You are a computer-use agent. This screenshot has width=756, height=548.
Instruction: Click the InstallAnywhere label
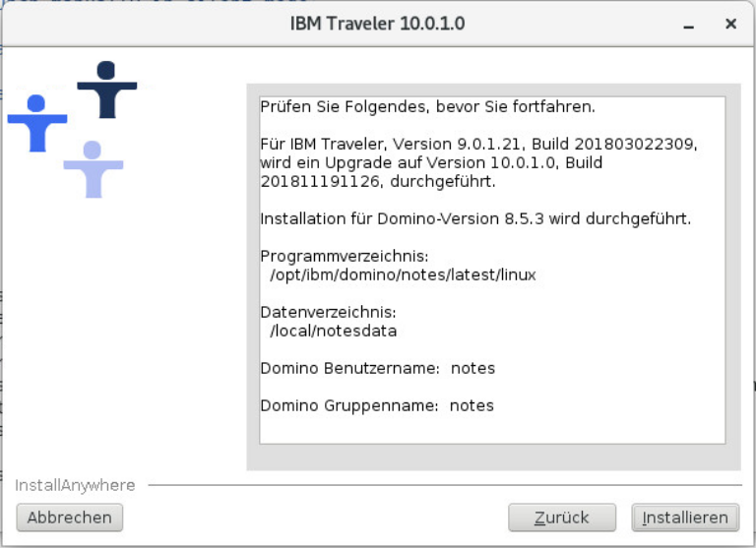[x=75, y=485]
